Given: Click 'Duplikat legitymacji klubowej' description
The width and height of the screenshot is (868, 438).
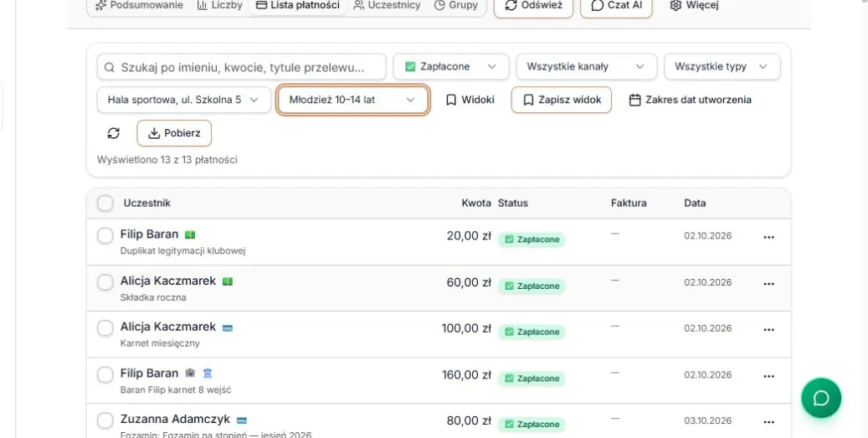Looking at the screenshot, I should [x=182, y=251].
